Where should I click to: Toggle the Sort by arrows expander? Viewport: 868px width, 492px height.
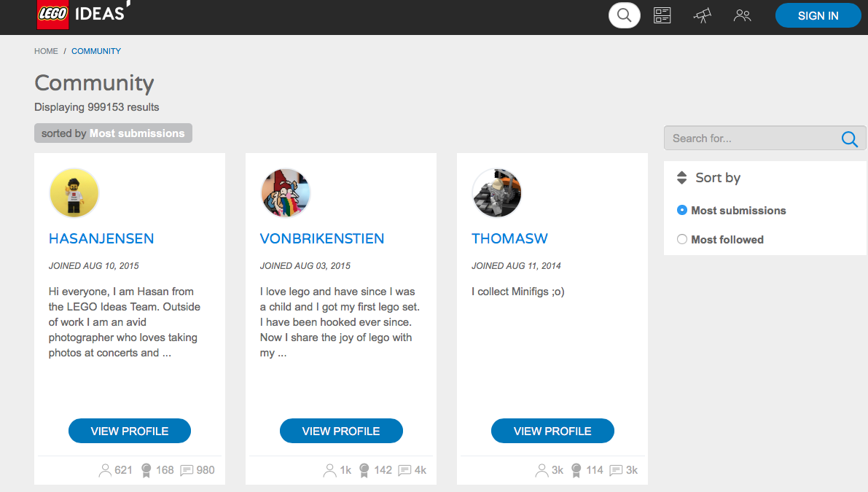coord(682,178)
